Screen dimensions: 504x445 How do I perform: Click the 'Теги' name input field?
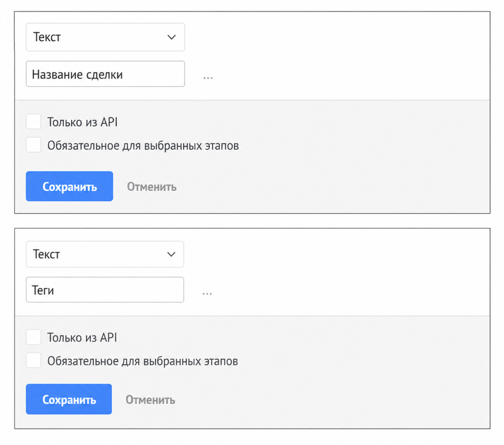click(x=105, y=290)
